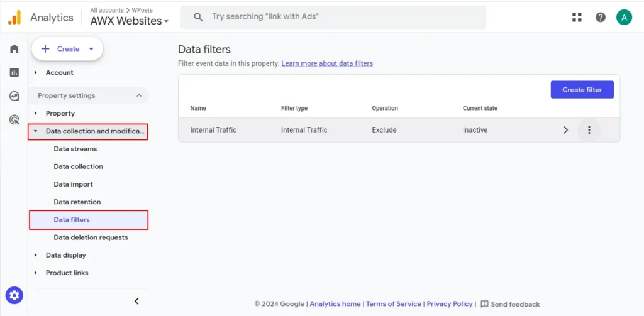The height and width of the screenshot is (316, 644).
Task: Open the Analytics Home icon in sidebar
Action: 14,49
